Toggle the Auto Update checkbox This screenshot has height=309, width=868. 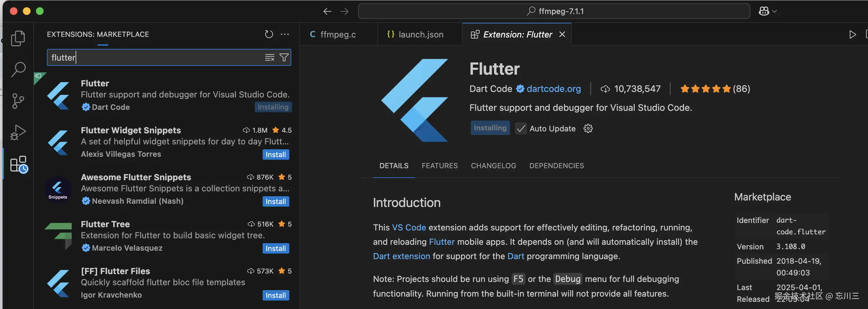[x=521, y=129]
